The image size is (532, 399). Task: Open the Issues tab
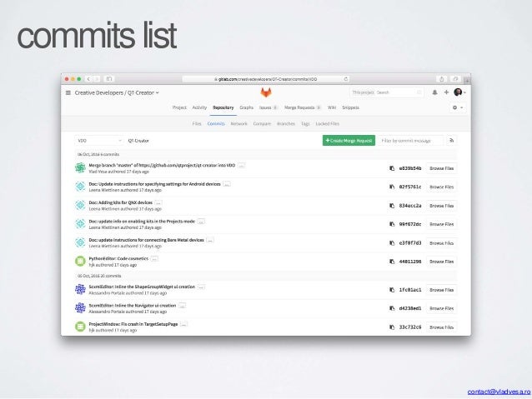tap(269, 107)
